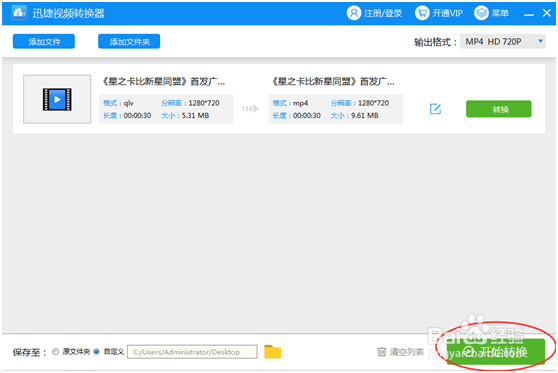
Task: Click the 开始转换 button
Action: pos(496,352)
